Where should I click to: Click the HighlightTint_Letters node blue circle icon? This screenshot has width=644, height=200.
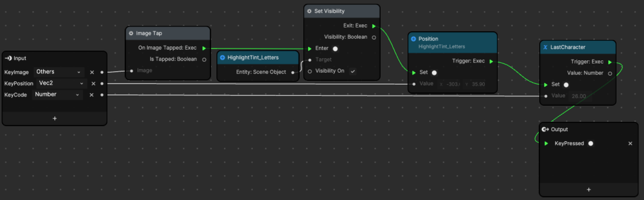(x=222, y=58)
